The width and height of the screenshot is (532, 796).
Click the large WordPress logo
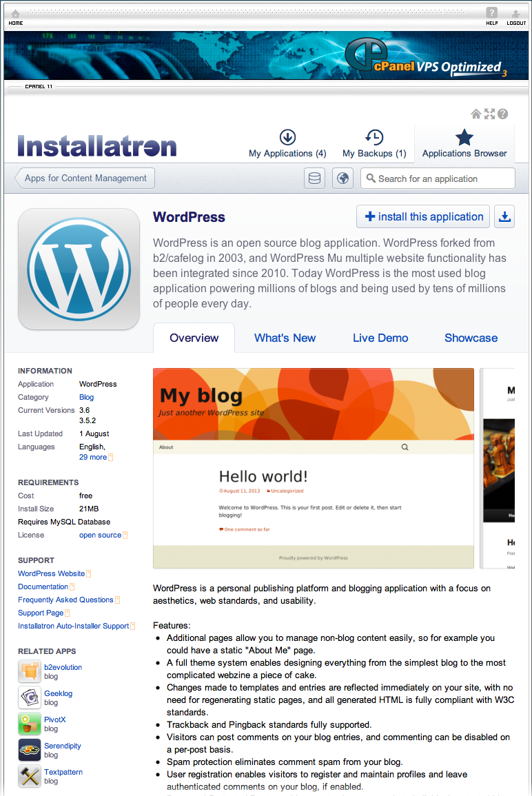point(79,269)
